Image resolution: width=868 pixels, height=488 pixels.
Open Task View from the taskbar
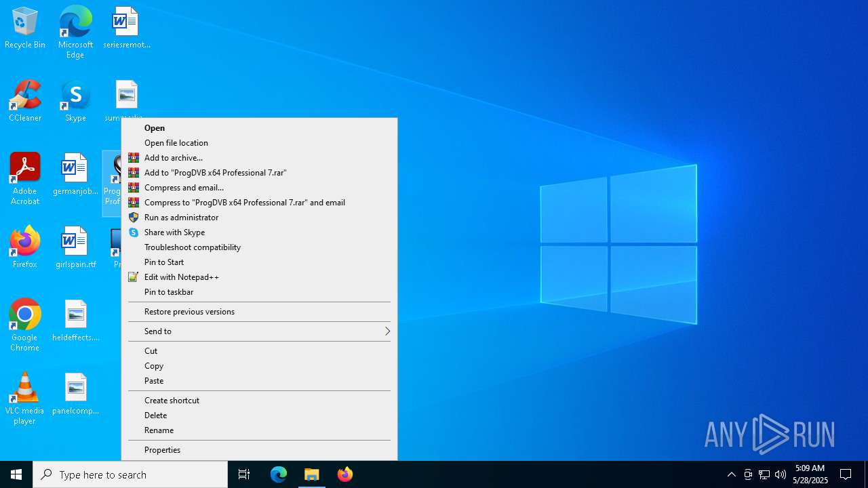tap(244, 474)
